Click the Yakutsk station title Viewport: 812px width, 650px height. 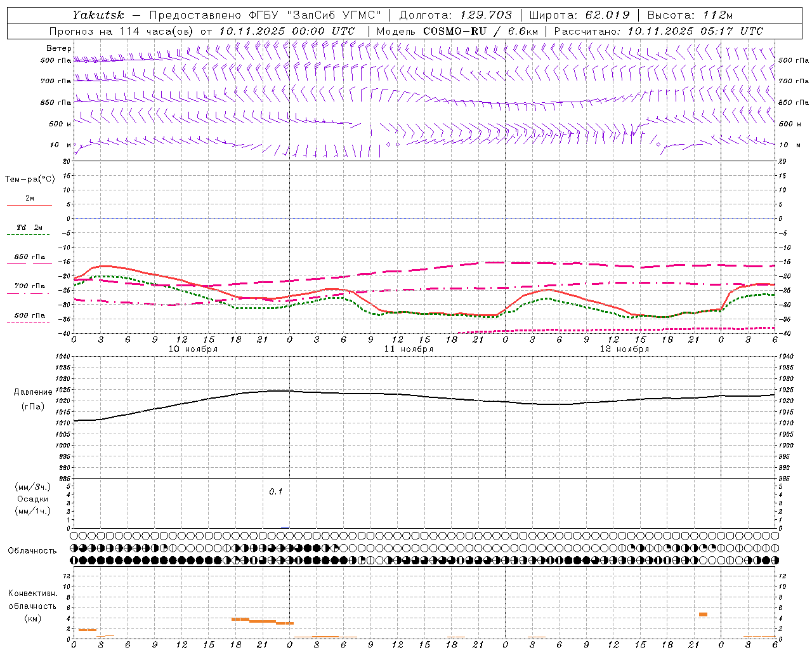coord(98,15)
